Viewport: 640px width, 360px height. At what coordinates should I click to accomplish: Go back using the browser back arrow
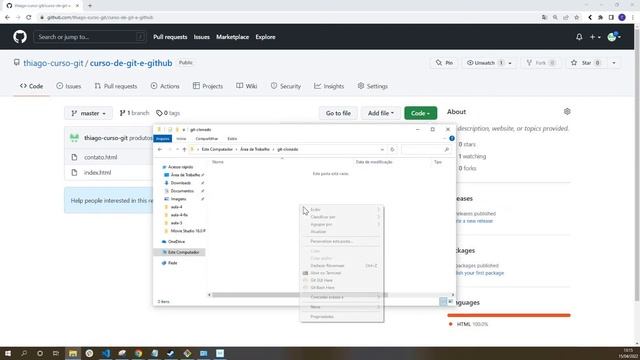coord(7,18)
